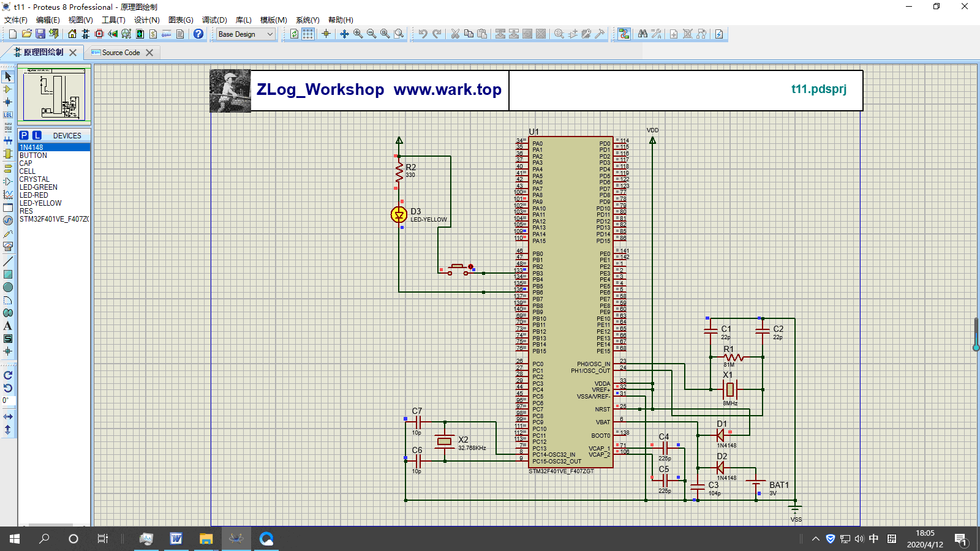Open the 编辑(E) menu
Image resolution: width=980 pixels, height=551 pixels.
tap(48, 20)
